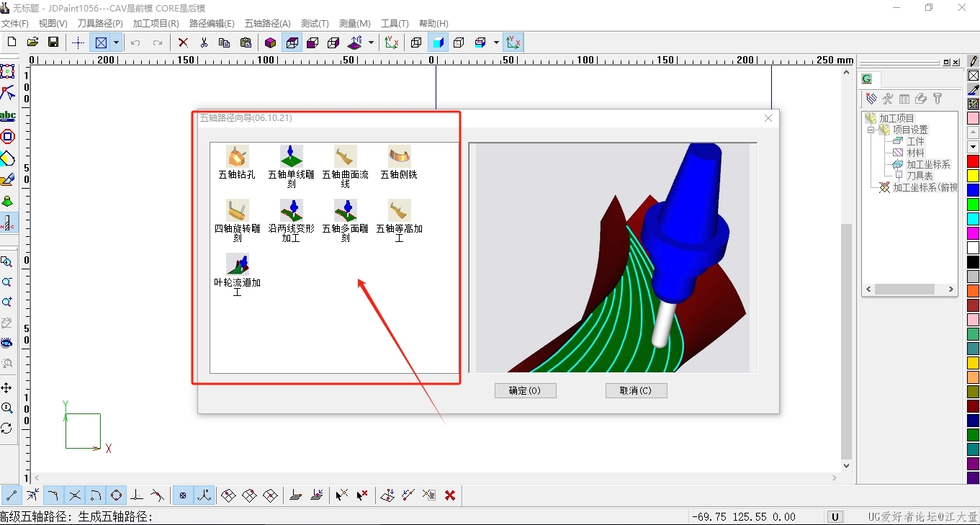Click the pencil icon above color palette

coord(974,62)
